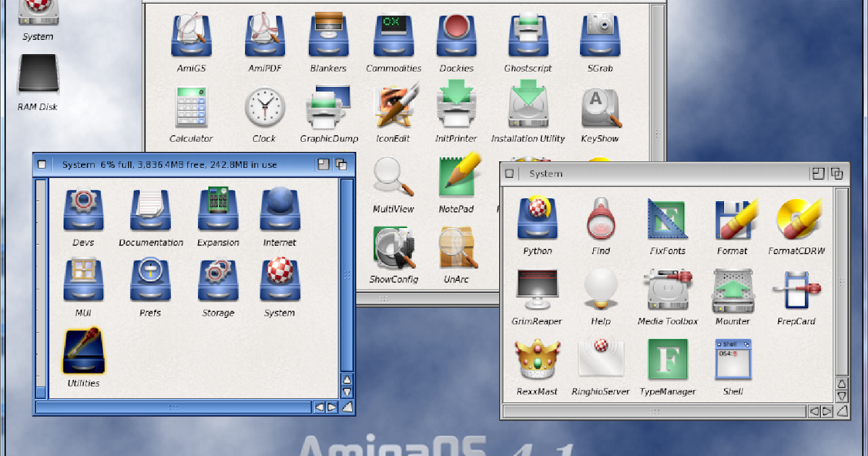Select the InitPrinter icon

click(456, 106)
